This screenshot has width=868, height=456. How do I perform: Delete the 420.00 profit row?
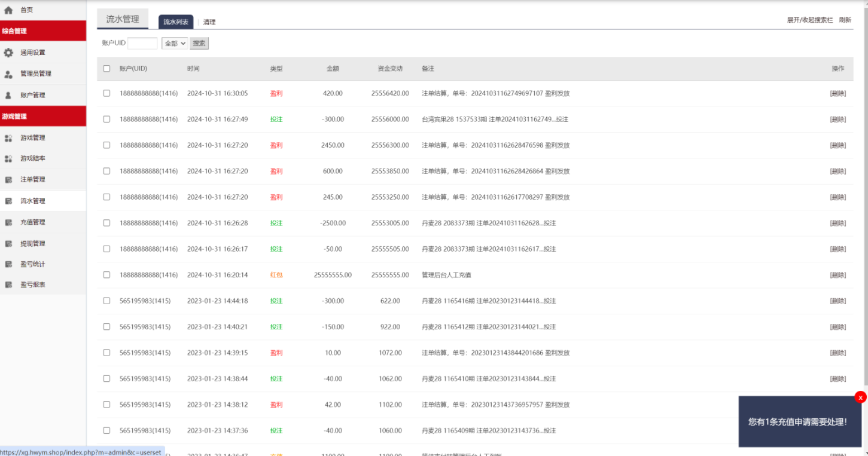838,93
